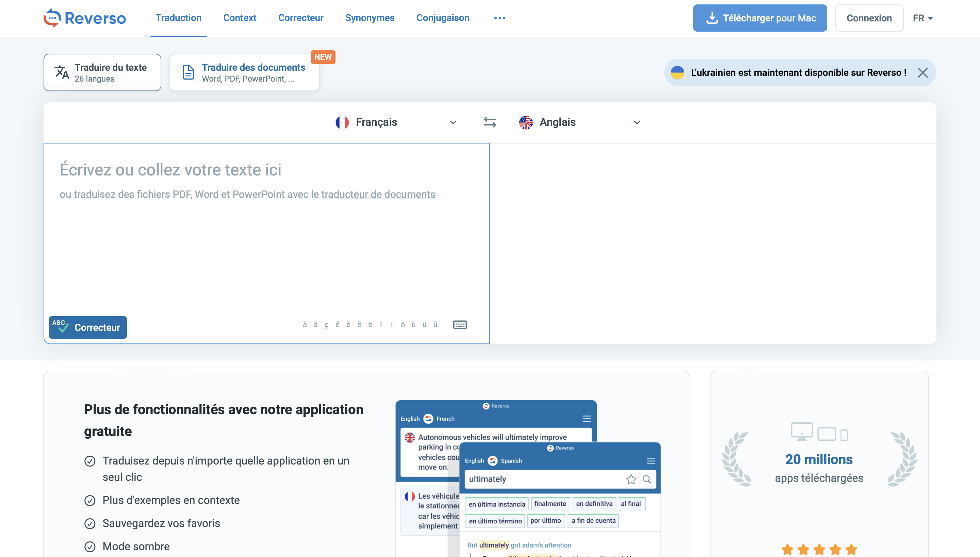The width and height of the screenshot is (980, 557).
Task: Click the 20 millions apps téléchargées text
Action: point(819,468)
